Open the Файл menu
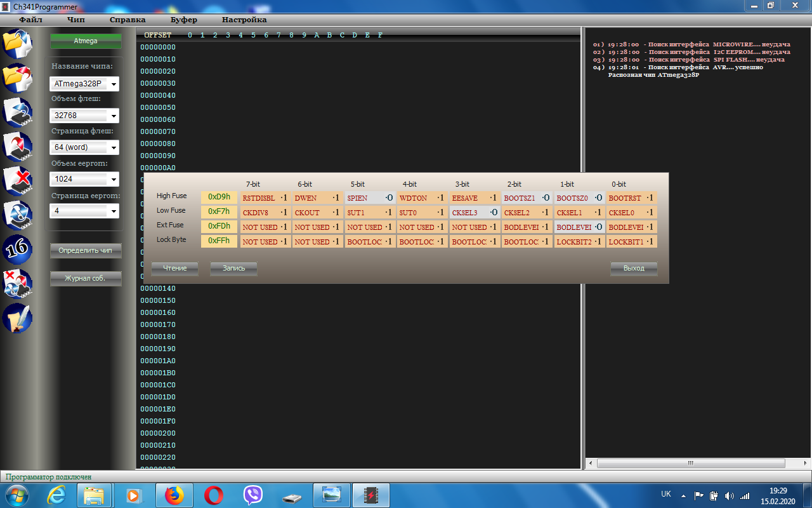The width and height of the screenshot is (812, 508). coord(30,20)
